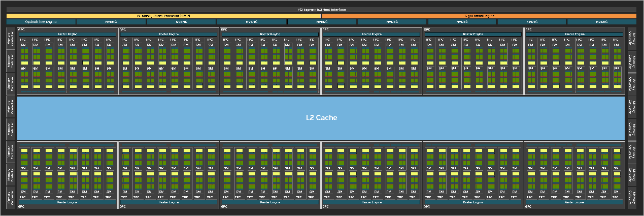Select the leftmost NVDEC block
The image size is (644, 216).
click(x=392, y=22)
